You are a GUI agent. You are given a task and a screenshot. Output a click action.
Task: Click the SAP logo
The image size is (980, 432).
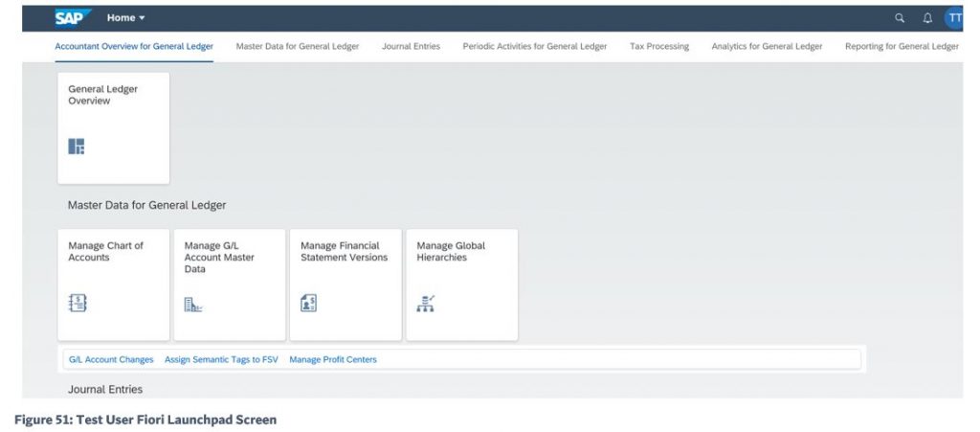[73, 18]
